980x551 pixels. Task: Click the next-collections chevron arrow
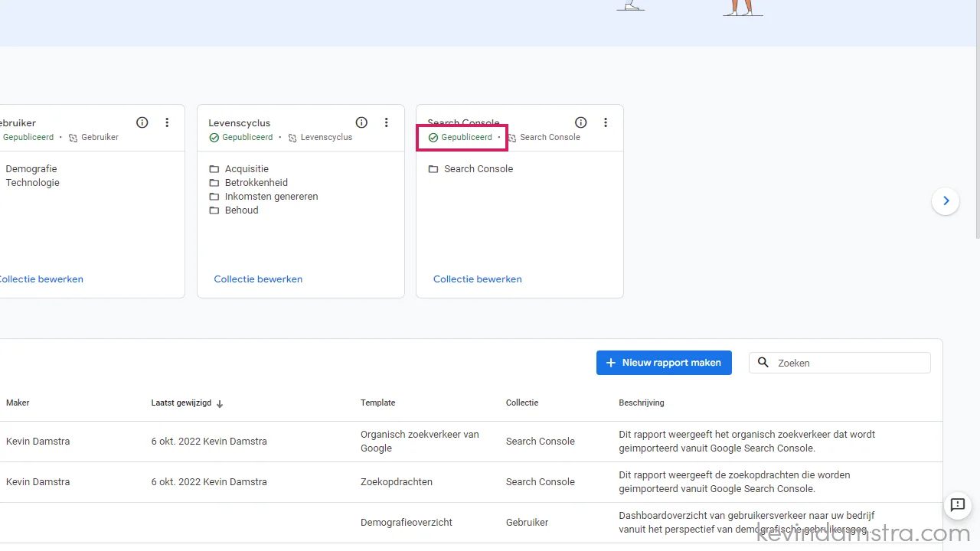point(946,201)
